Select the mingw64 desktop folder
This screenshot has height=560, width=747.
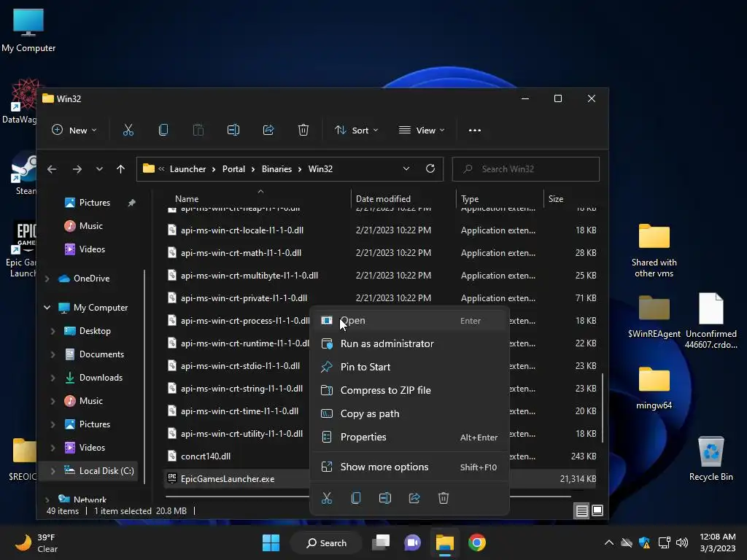(x=654, y=387)
